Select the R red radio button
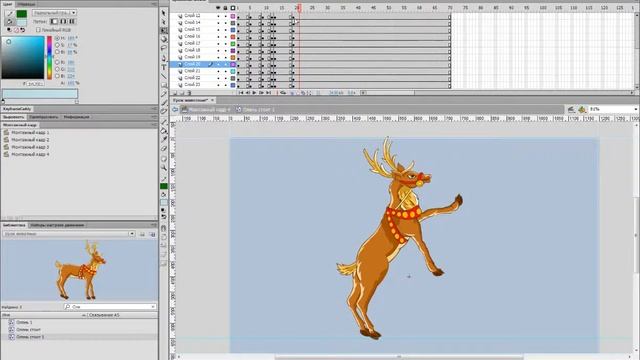 coord(57,62)
